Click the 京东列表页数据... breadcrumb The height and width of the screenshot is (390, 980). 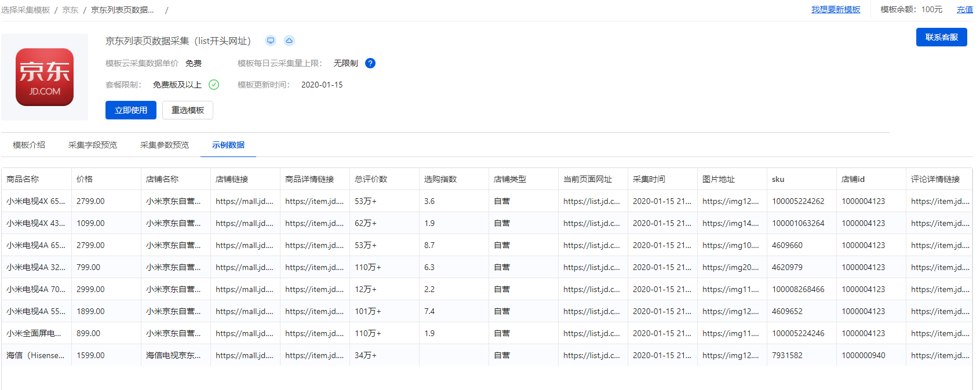tap(122, 10)
